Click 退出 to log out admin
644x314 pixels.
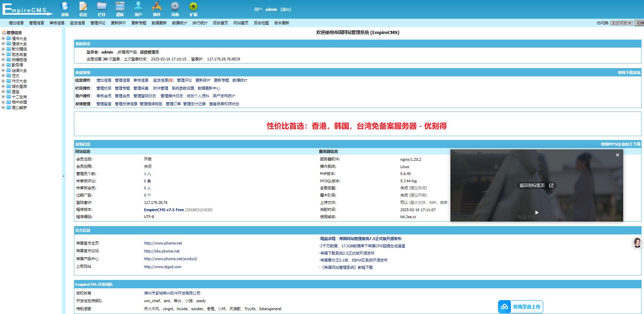[285, 9]
